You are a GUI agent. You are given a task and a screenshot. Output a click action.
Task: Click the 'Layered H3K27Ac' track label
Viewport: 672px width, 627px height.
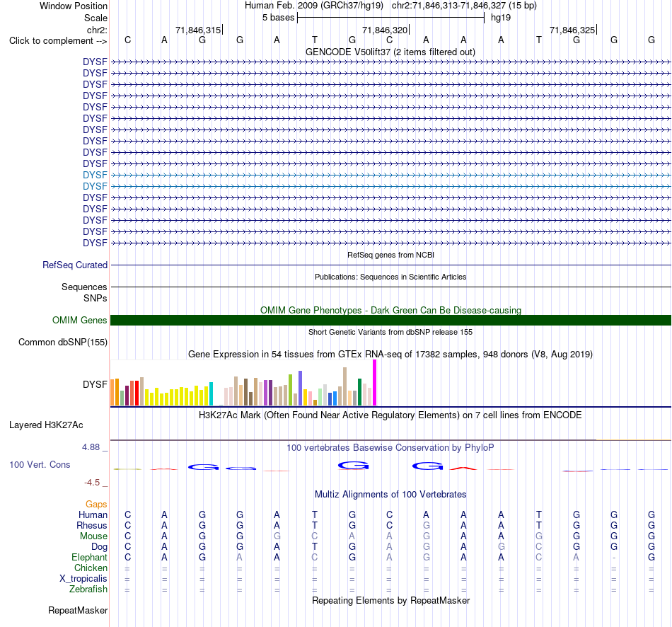click(46, 425)
